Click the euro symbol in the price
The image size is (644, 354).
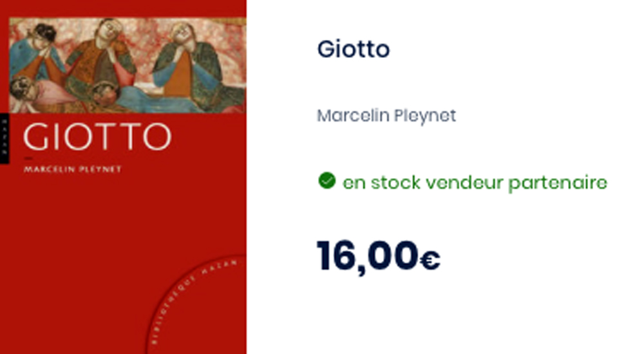(x=430, y=259)
